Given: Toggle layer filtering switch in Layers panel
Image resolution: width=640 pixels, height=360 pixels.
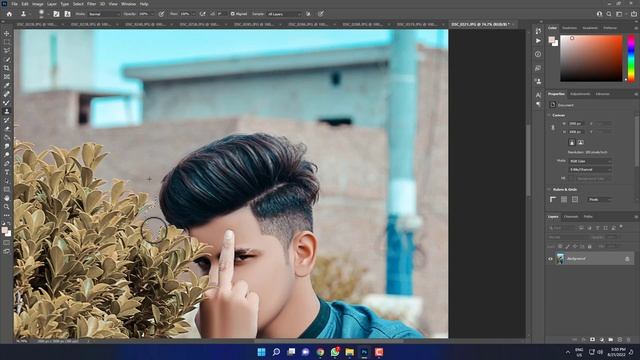Looking at the screenshot, I should pos(621,227).
